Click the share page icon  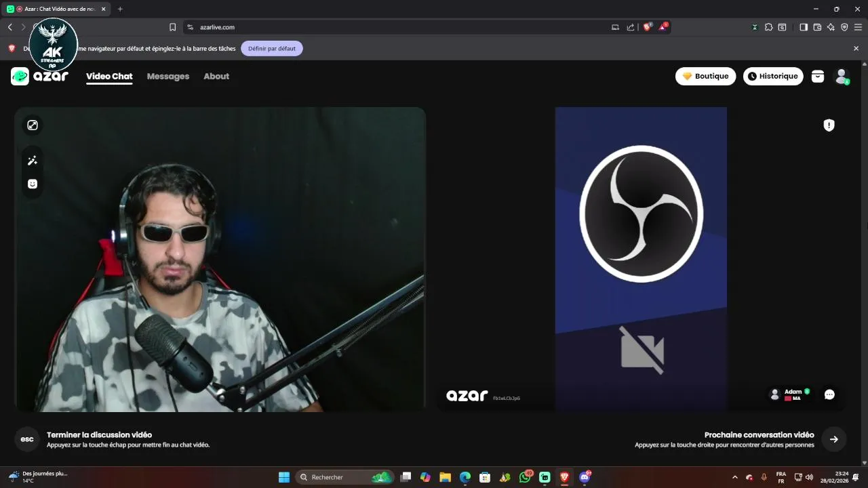(x=631, y=27)
